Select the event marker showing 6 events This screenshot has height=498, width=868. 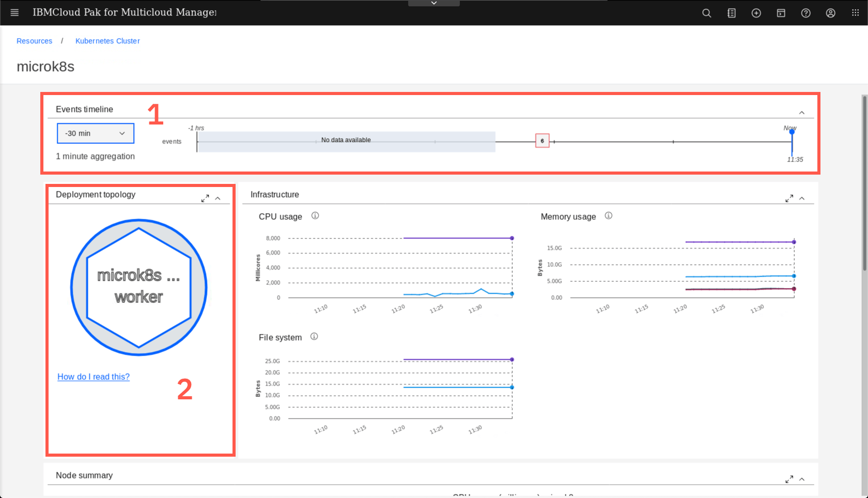point(542,141)
